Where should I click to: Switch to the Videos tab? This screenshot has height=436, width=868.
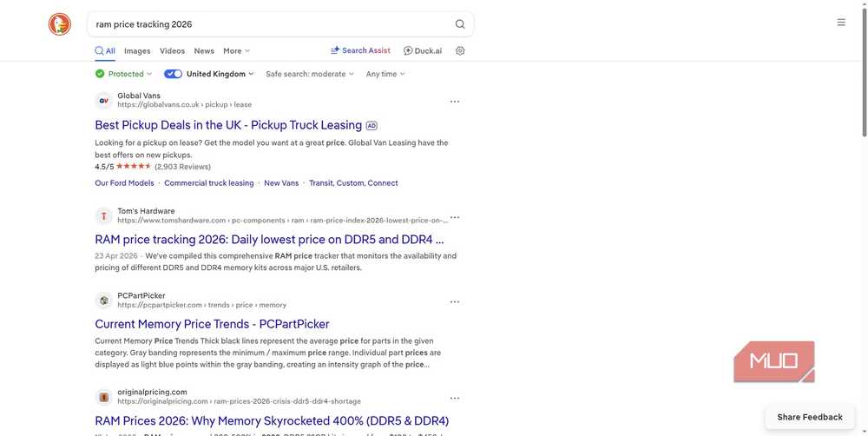click(172, 51)
